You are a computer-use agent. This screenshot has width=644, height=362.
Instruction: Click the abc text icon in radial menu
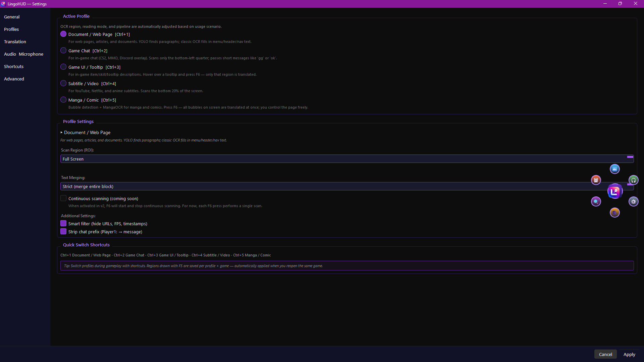coord(614,169)
